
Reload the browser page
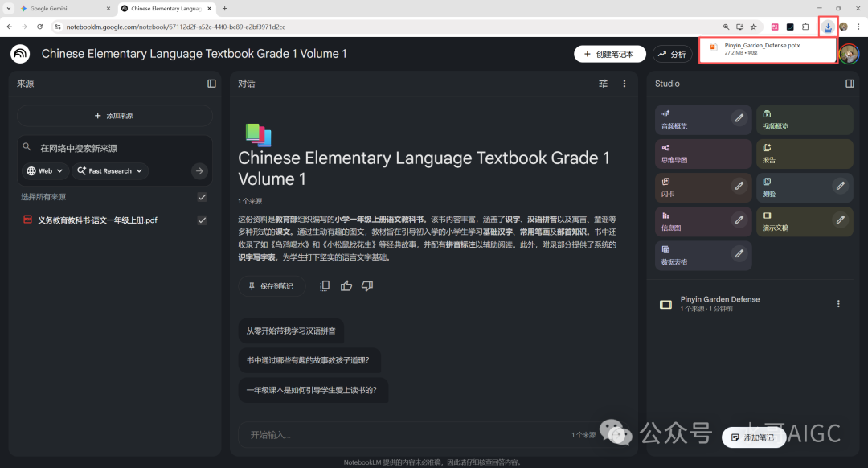(40, 27)
